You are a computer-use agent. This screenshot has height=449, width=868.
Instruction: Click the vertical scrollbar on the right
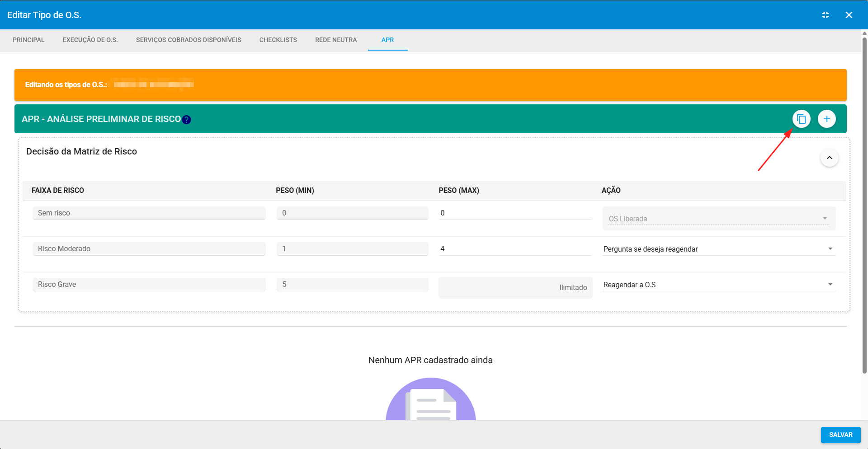click(x=864, y=203)
